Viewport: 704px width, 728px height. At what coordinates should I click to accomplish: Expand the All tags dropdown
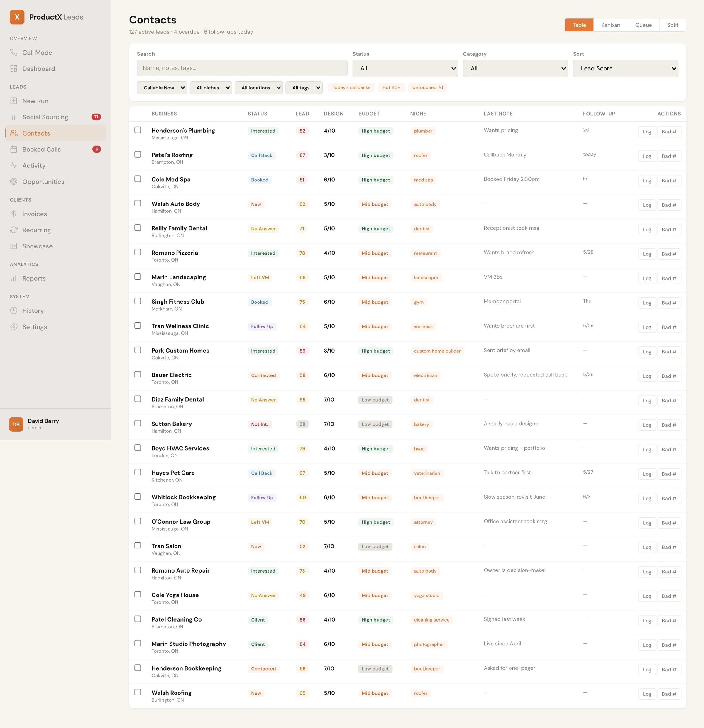point(304,88)
